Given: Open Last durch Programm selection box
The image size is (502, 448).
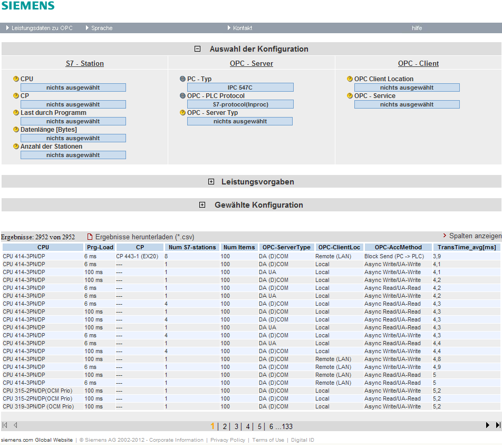Looking at the screenshot, I should tap(73, 121).
